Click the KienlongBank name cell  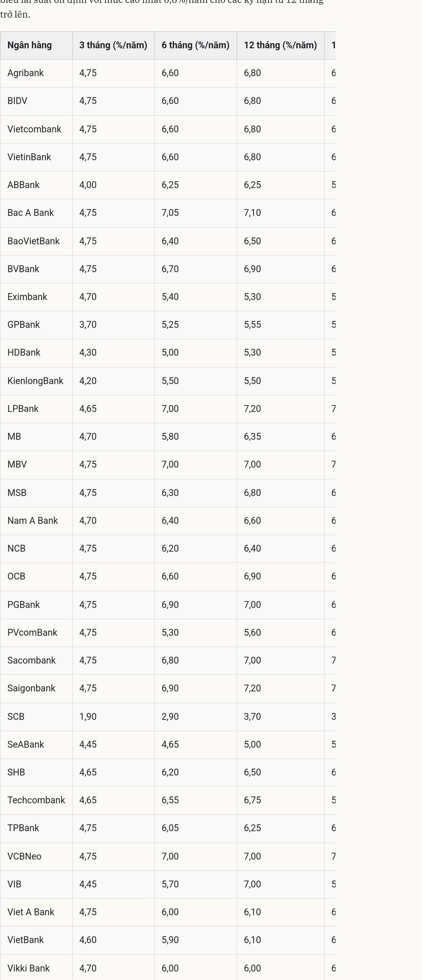click(36, 381)
